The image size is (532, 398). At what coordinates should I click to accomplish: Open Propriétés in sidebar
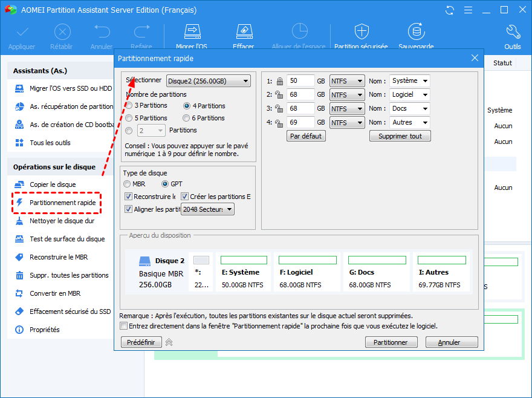[x=37, y=330]
